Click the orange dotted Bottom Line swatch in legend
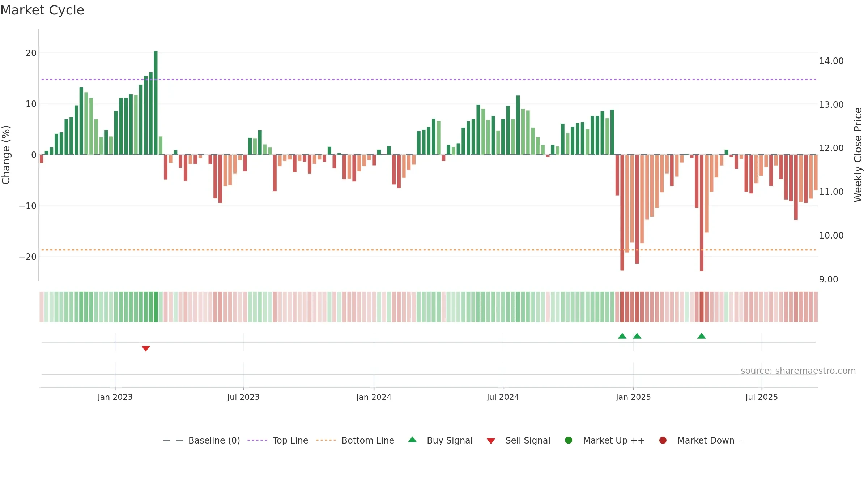Screen dimensions: 868x488 pyautogui.click(x=326, y=440)
